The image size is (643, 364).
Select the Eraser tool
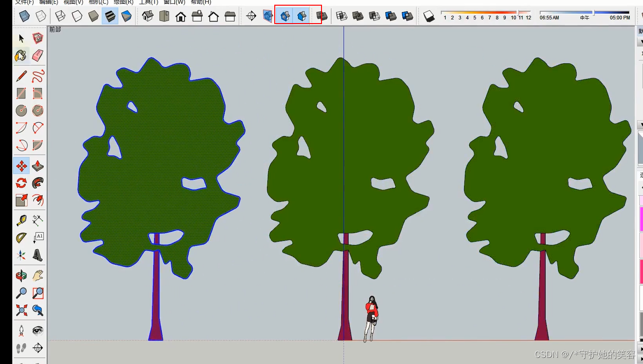38,56
